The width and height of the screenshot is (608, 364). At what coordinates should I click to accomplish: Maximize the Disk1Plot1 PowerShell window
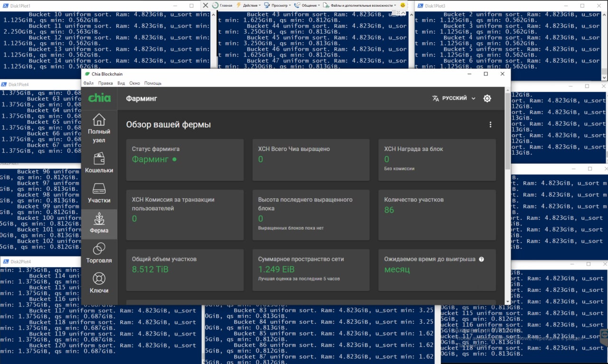tap(191, 6)
